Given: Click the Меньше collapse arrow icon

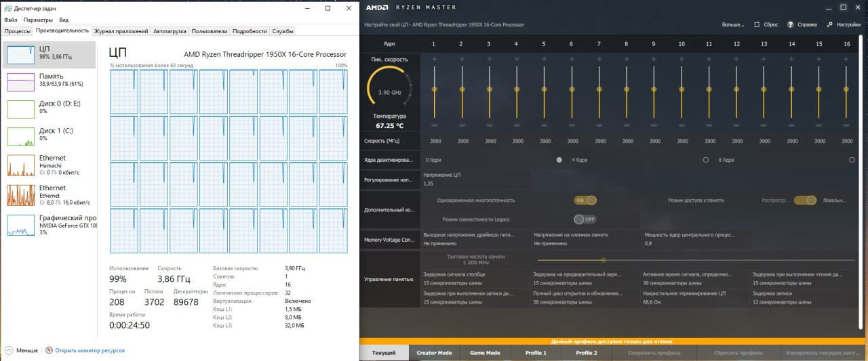Looking at the screenshot, I should point(9,350).
